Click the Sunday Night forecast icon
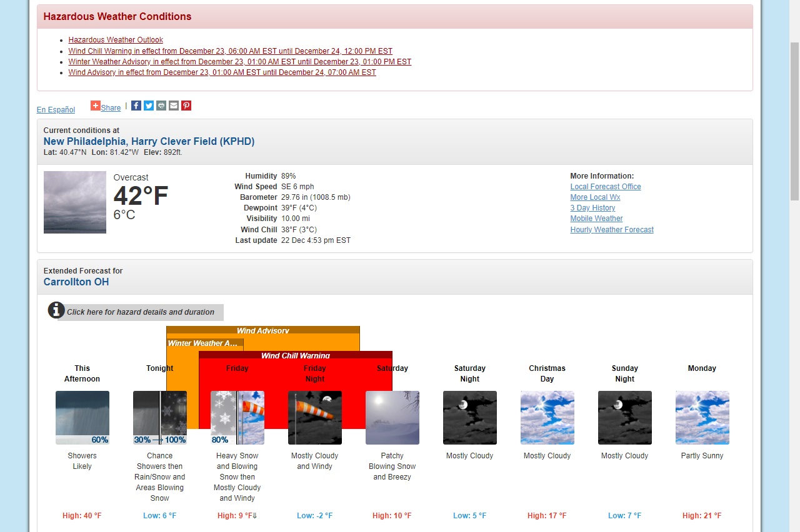800x532 pixels. coord(625,418)
